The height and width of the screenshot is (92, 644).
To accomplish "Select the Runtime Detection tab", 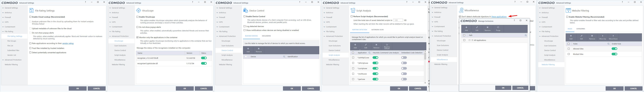I will [360, 30].
